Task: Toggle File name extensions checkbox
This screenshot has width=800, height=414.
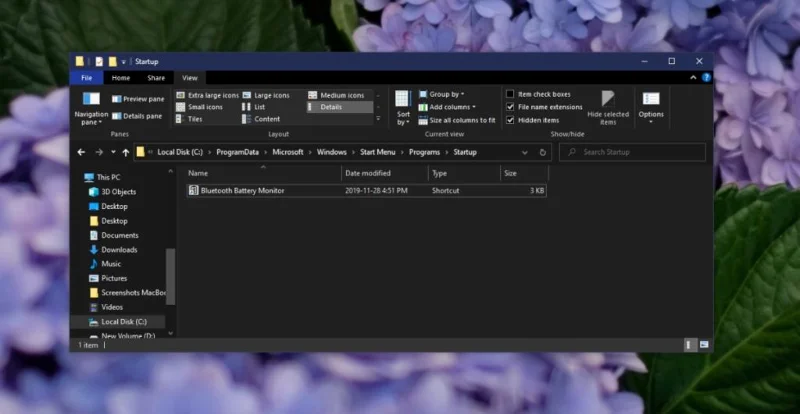Action: [x=510, y=107]
